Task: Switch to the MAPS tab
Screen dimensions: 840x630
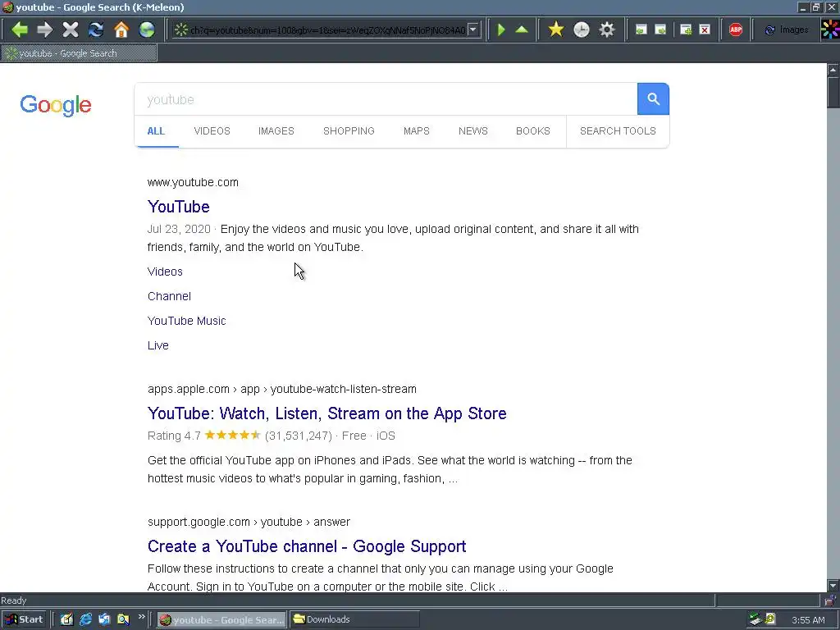Action: coord(416,130)
